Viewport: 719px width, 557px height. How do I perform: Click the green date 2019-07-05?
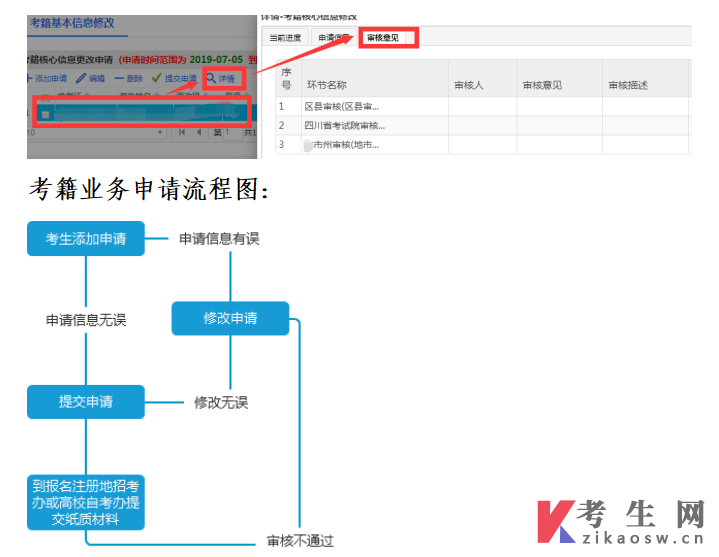pyautogui.click(x=216, y=59)
